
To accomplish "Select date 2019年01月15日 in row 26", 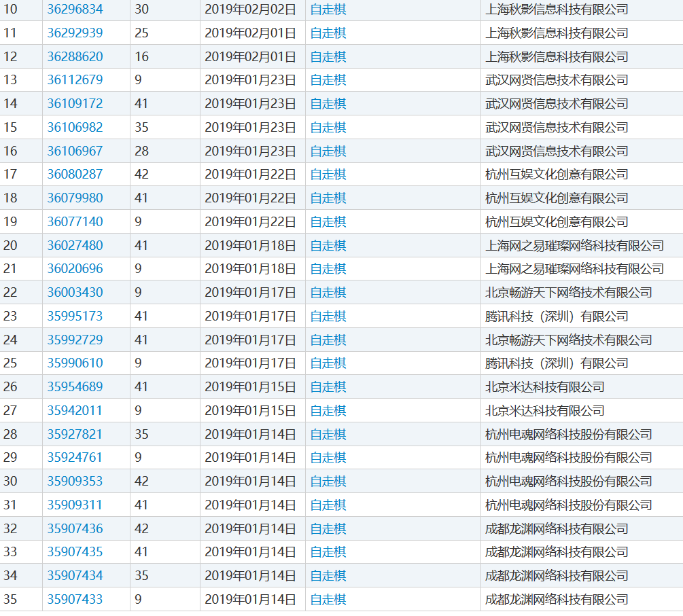I will (x=251, y=386).
